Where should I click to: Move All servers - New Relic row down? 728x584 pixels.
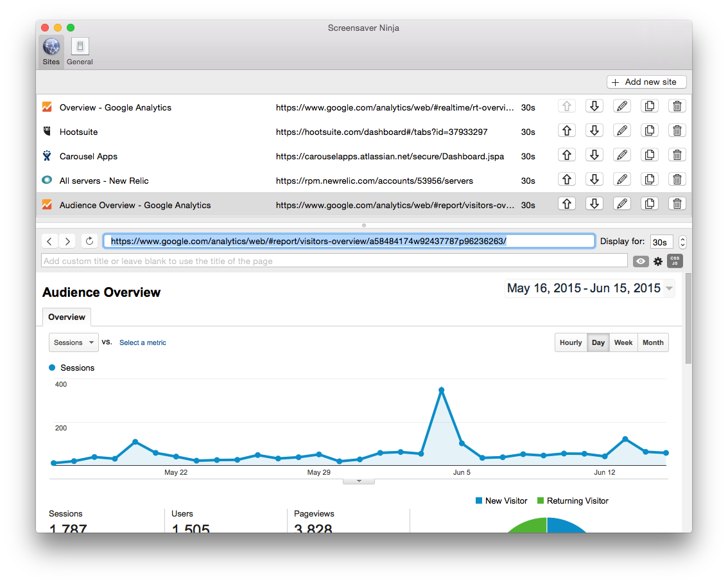(x=594, y=180)
